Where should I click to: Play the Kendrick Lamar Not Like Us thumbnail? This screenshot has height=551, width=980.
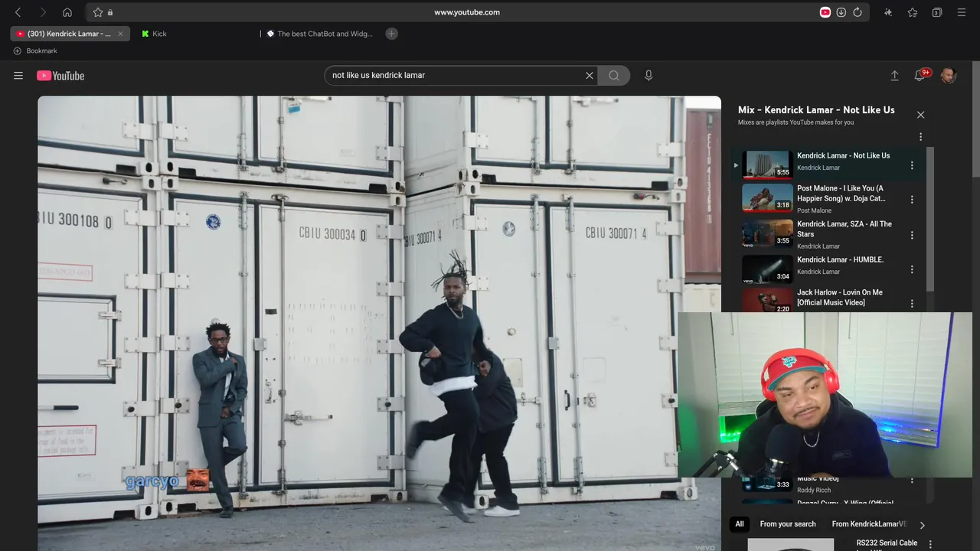pyautogui.click(x=767, y=165)
